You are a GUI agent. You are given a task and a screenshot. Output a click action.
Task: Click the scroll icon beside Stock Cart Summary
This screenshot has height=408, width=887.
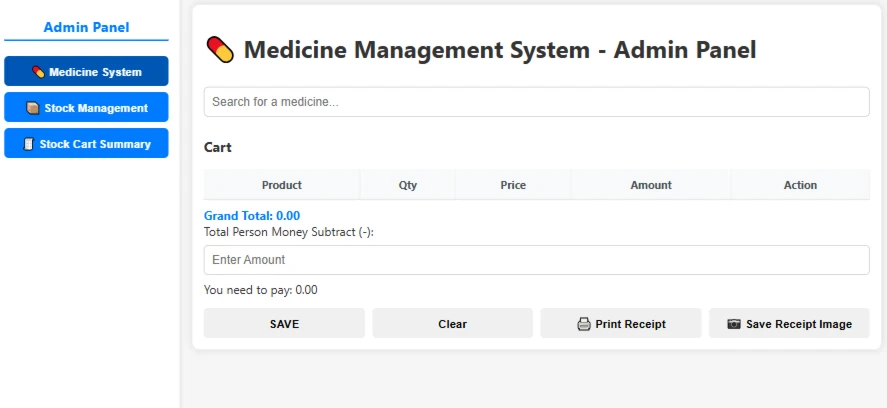click(x=28, y=144)
